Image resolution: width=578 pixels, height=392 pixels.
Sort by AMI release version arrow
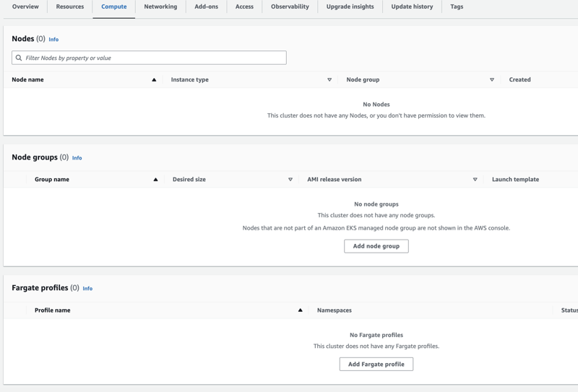(x=475, y=180)
